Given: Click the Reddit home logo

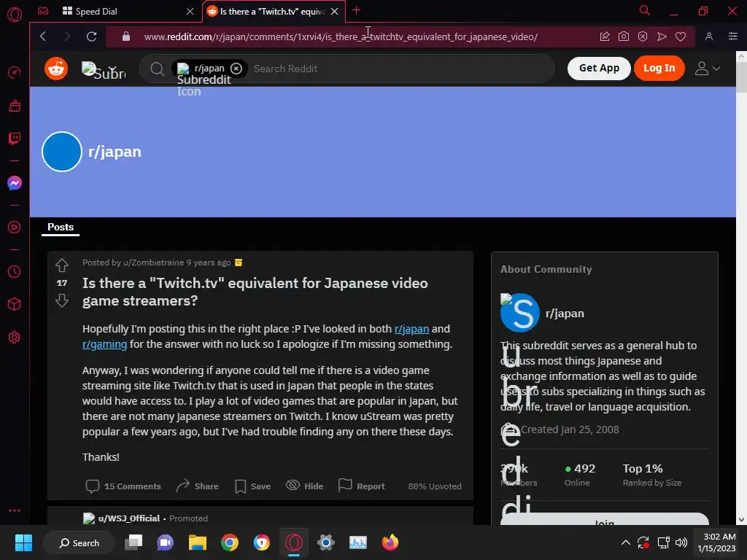Looking at the screenshot, I should (x=56, y=69).
